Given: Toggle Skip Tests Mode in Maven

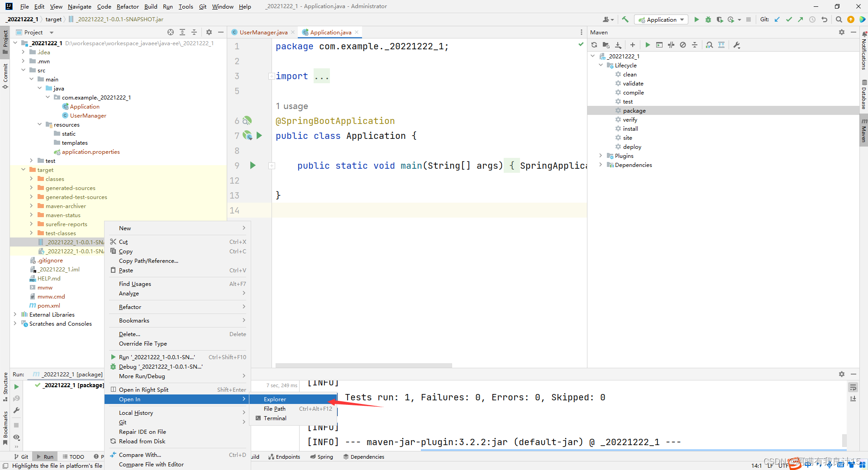Looking at the screenshot, I should click(683, 45).
